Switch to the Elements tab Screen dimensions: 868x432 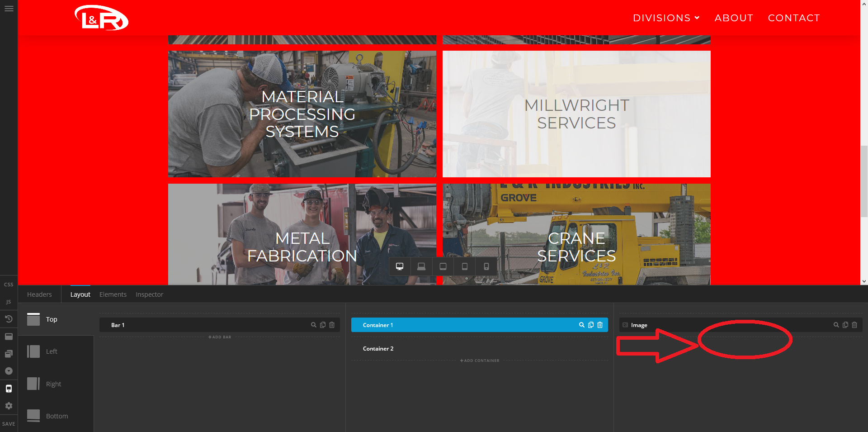[x=113, y=294]
